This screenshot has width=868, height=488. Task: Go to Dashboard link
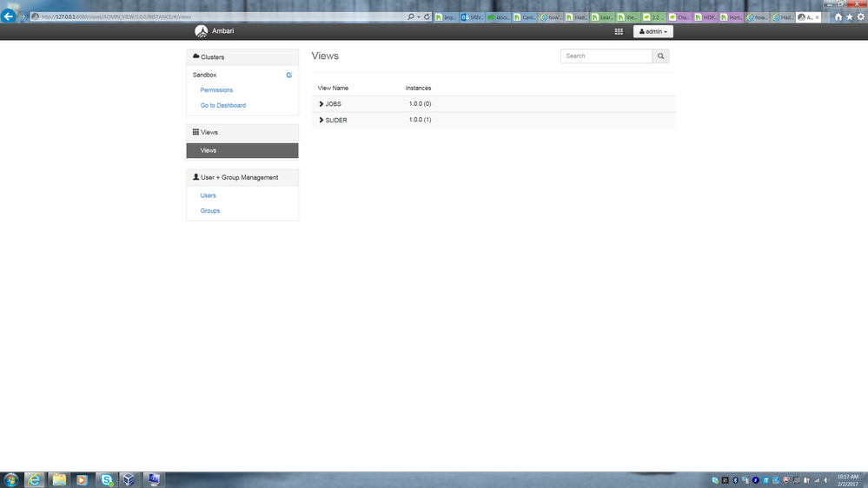(223, 105)
